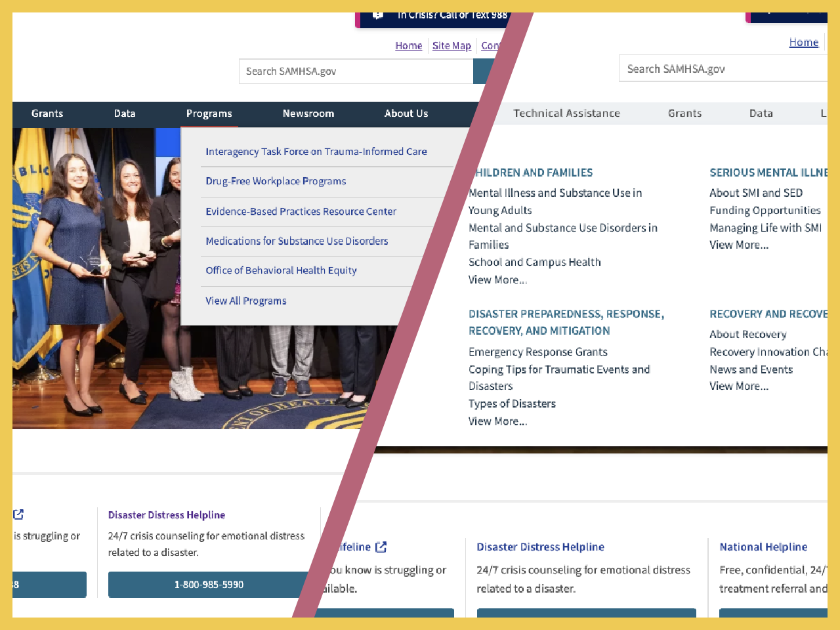The width and height of the screenshot is (840, 630).
Task: Choose View All Programs
Action: pos(246,301)
